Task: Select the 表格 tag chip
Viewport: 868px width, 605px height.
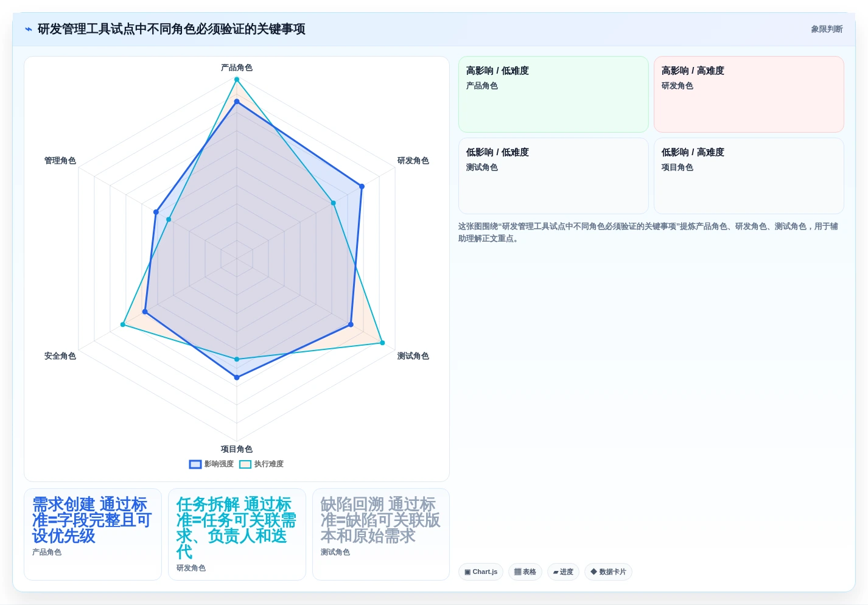Action: [525, 572]
